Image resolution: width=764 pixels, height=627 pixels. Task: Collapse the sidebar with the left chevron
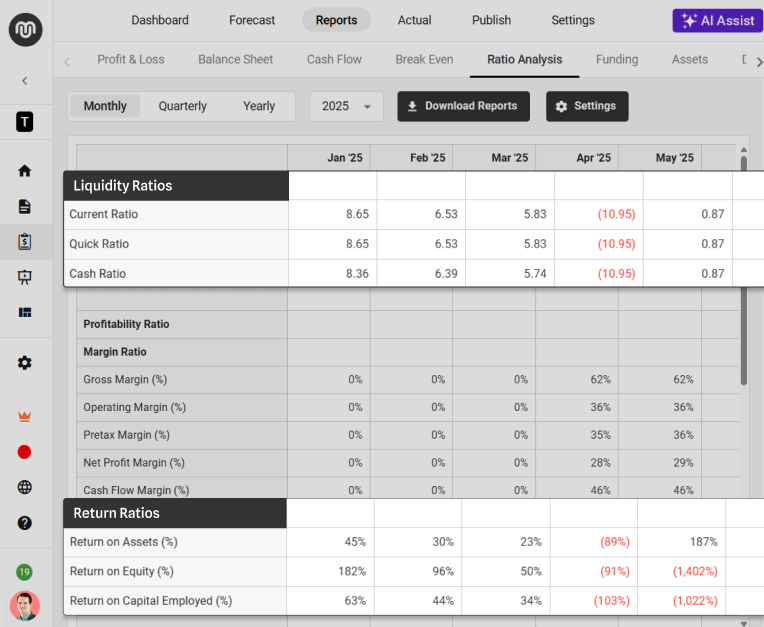25,81
